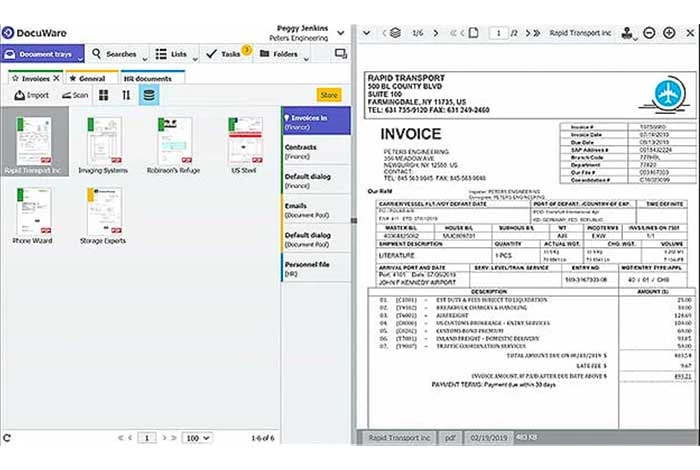Click the viewer page number field
Viewport: 700px width, 470px height.
coord(499,33)
